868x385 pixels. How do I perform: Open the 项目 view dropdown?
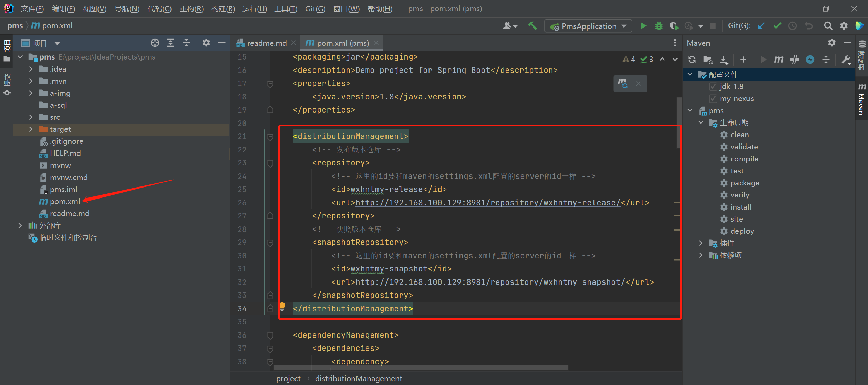tap(57, 43)
